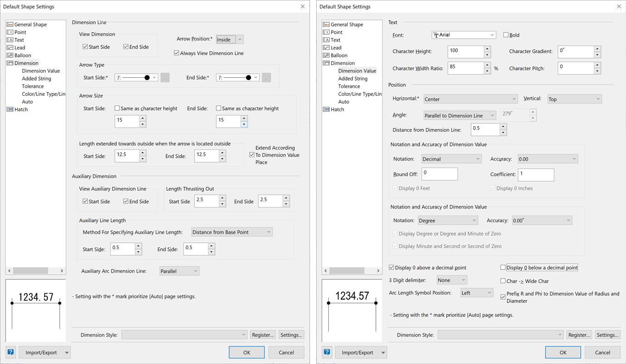This screenshot has width=626, height=364.
Task: Click the help icon in the left dialog
Action: tap(10, 352)
